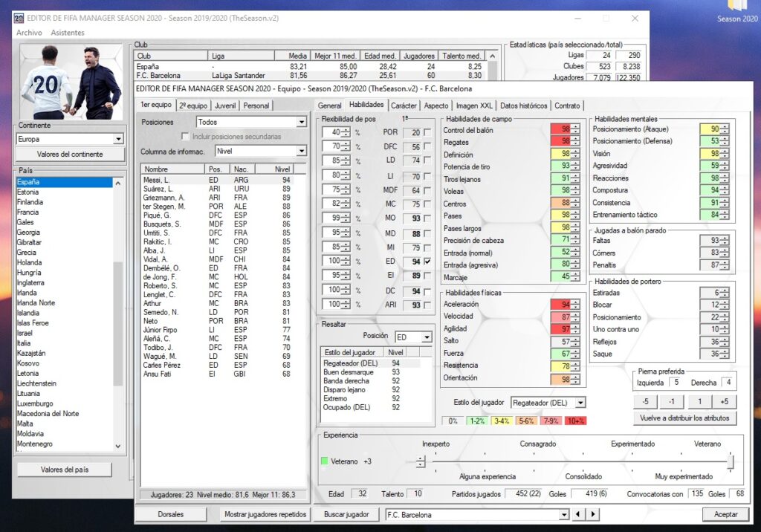The image size is (761, 532).
Task: Click the -5 attribute adjustment button
Action: pos(646,401)
